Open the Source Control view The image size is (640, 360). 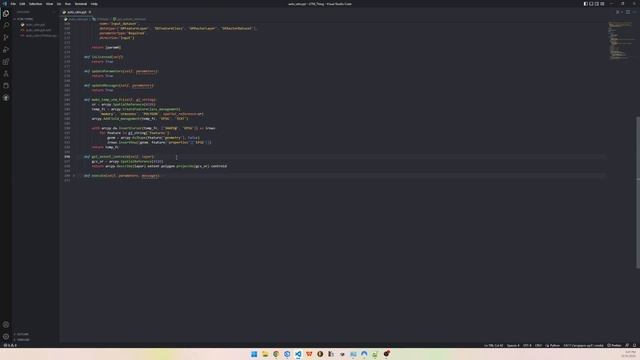tap(6, 38)
